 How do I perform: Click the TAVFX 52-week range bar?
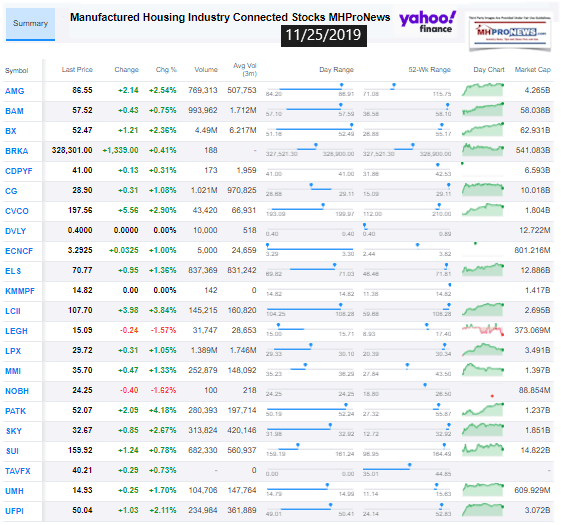[x=407, y=470]
